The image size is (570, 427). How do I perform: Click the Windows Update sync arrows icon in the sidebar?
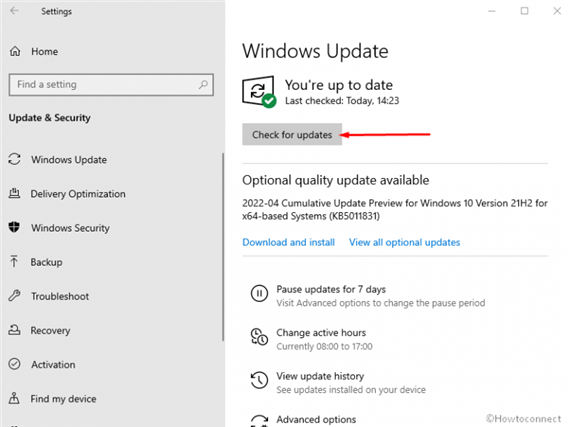click(15, 159)
